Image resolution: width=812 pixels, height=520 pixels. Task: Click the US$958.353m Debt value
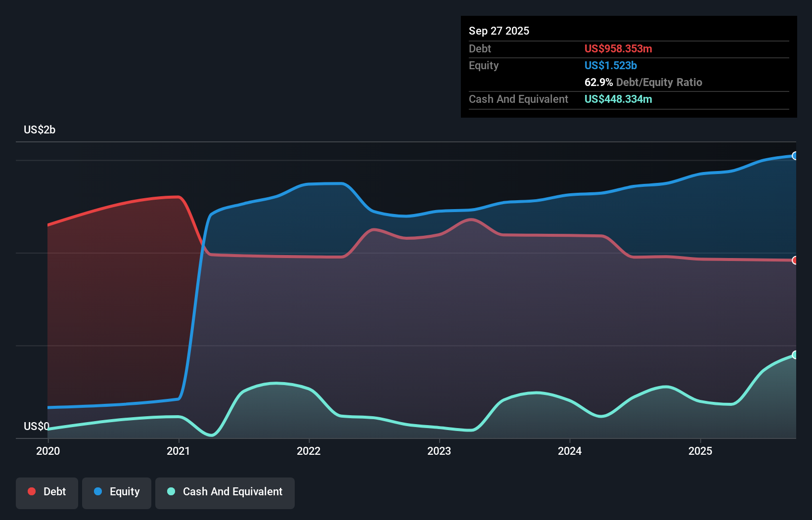(618, 48)
